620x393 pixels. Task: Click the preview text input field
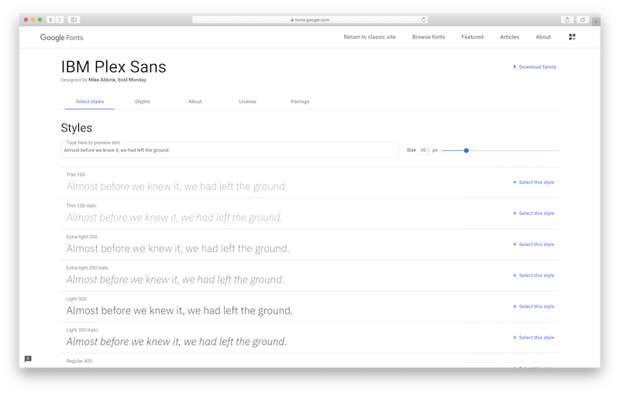[x=229, y=149]
